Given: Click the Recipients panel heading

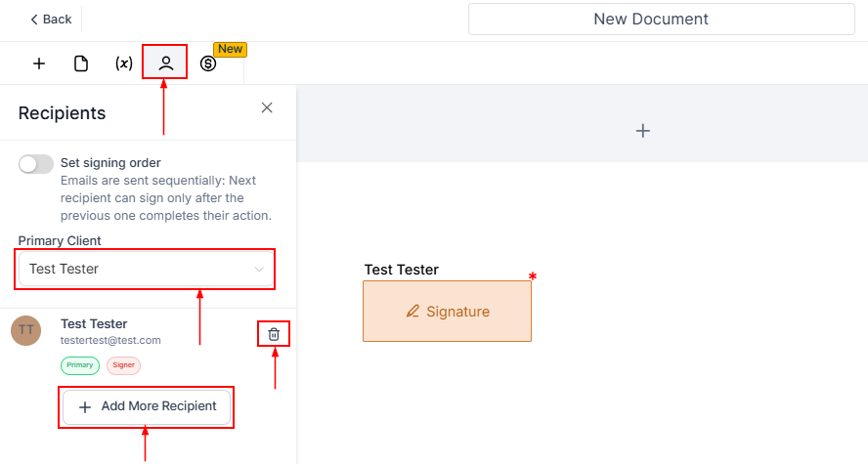Looking at the screenshot, I should tap(62, 113).
